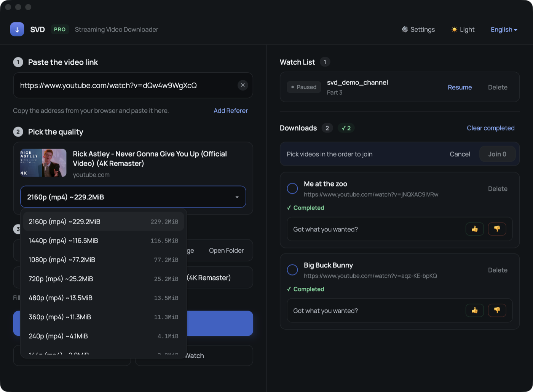
Task: Click the Rick Astley video title
Action: click(150, 159)
